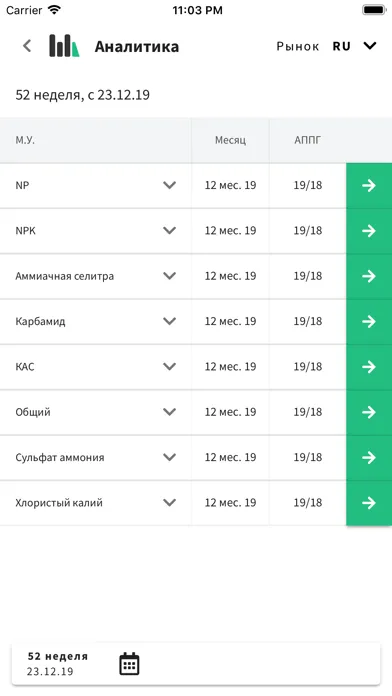This screenshot has height=696, width=392.
Task: Tap the 52 неделя date selector bar
Action: click(x=196, y=664)
